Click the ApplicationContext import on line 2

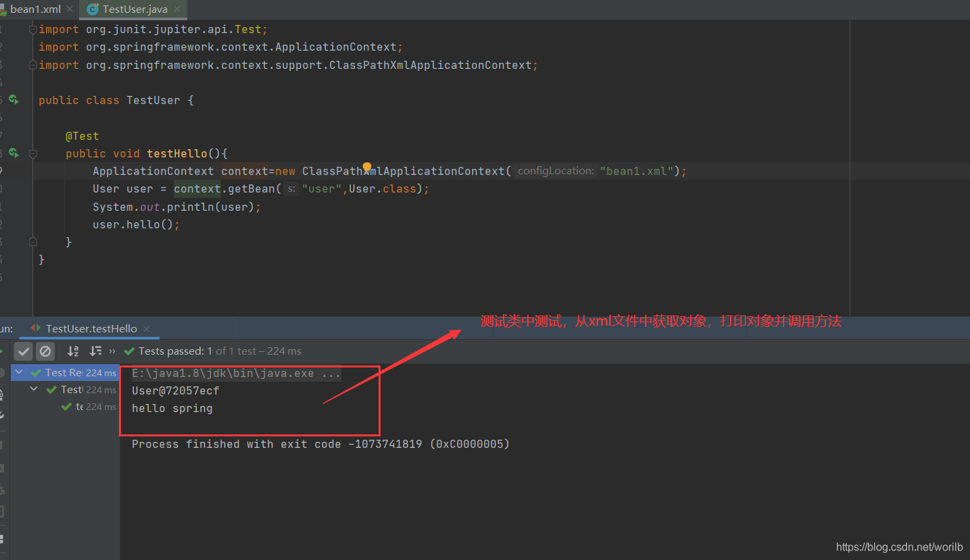coord(221,47)
